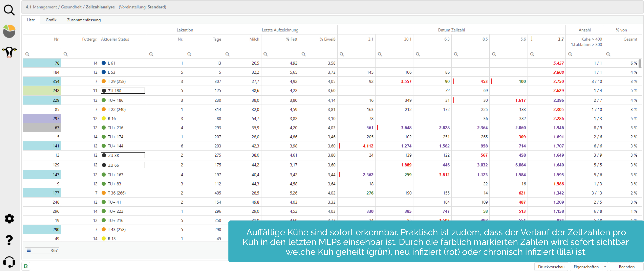The image size is (644, 271).
Task: Switch to the Zusammenfassung tab
Action: click(84, 20)
